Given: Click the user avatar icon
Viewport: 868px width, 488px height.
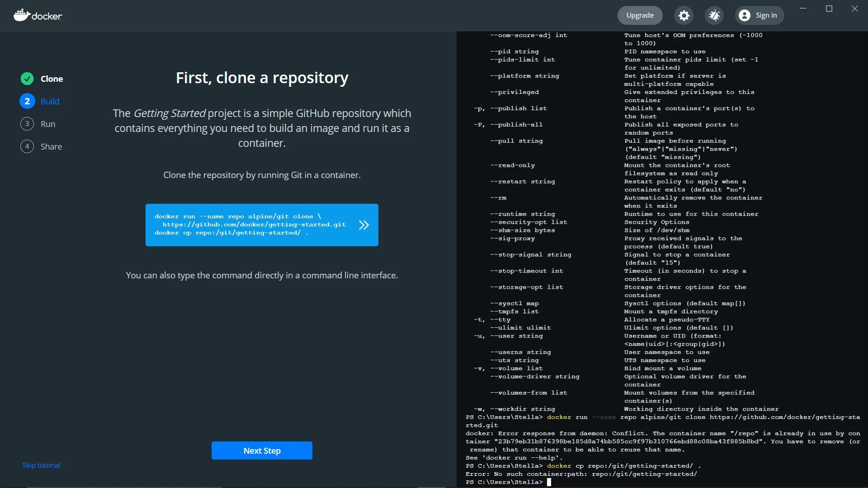Looking at the screenshot, I should point(744,15).
